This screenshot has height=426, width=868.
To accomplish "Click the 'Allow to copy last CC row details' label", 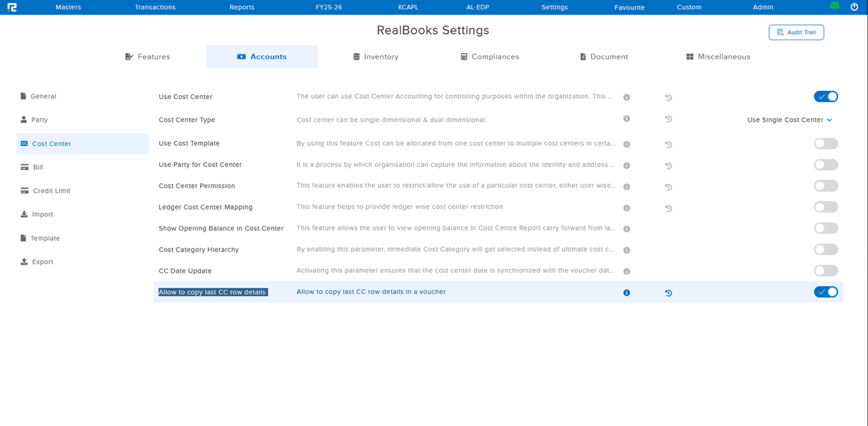I will 213,292.
